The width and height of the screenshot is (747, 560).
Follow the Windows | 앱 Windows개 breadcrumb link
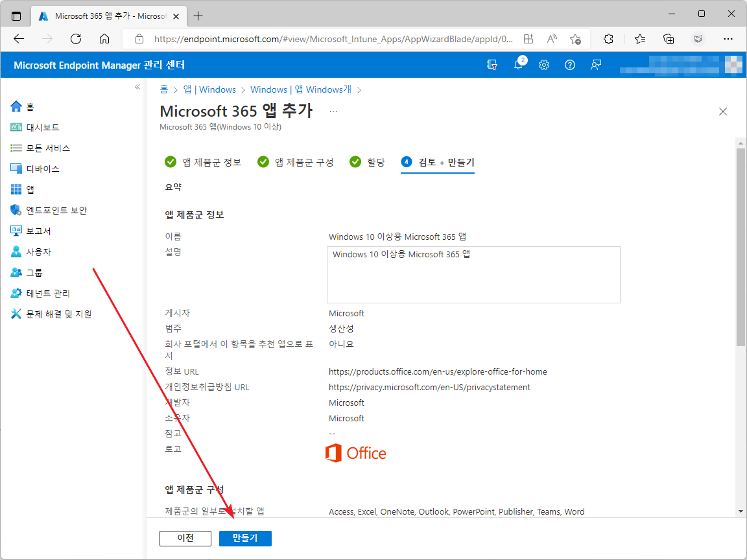(x=301, y=89)
